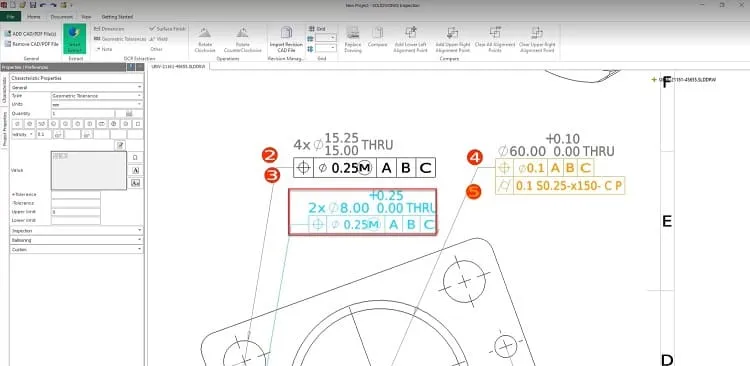Click the Compare tool
The height and width of the screenshot is (366, 750).
tap(377, 38)
